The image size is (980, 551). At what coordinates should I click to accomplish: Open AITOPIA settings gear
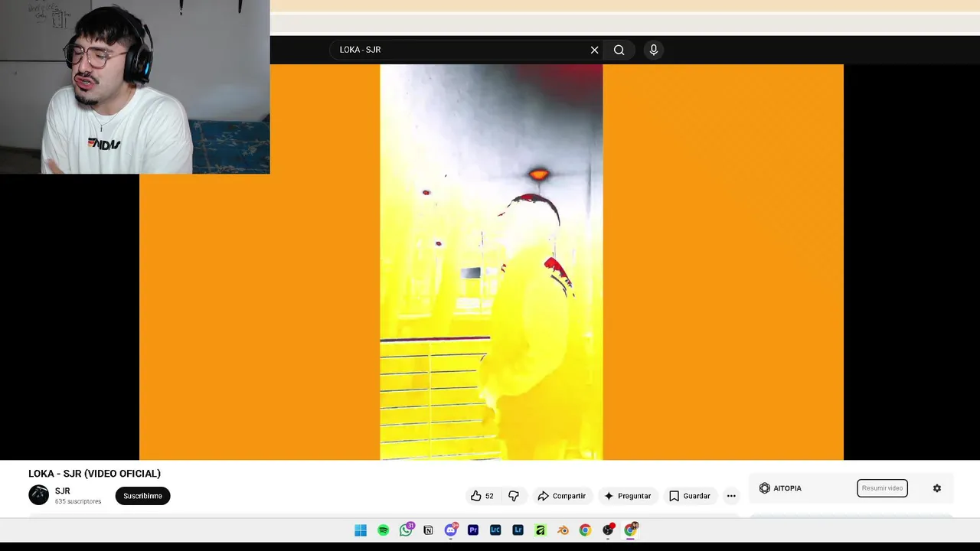(x=937, y=488)
